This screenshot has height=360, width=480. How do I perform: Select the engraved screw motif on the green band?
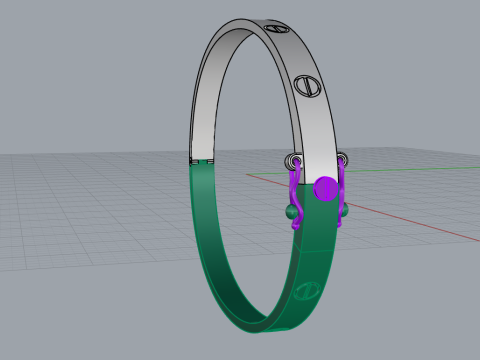307,291
